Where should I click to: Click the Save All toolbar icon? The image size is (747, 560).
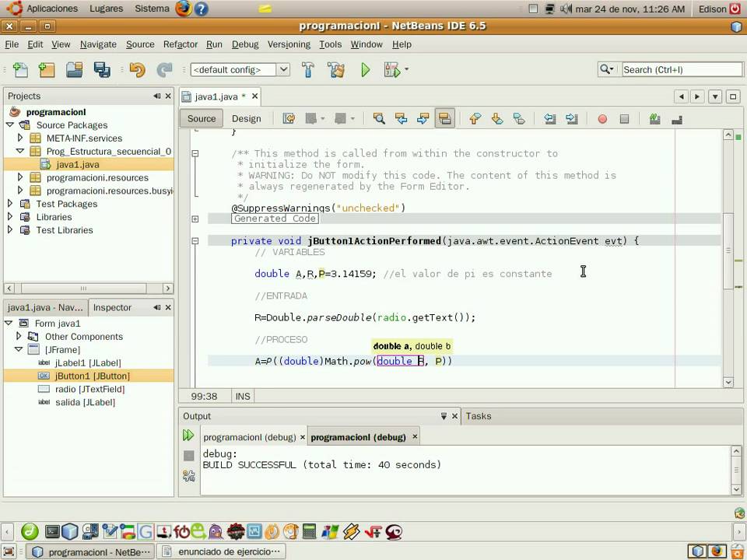point(102,70)
